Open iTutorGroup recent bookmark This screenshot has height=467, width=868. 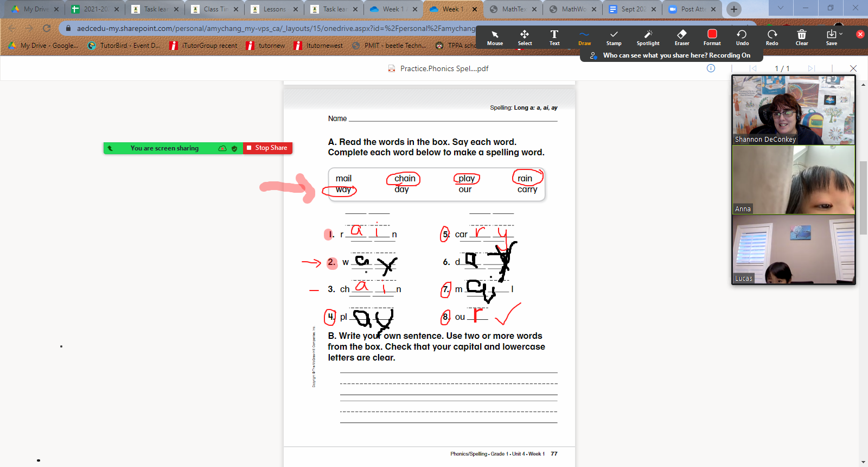click(x=203, y=46)
